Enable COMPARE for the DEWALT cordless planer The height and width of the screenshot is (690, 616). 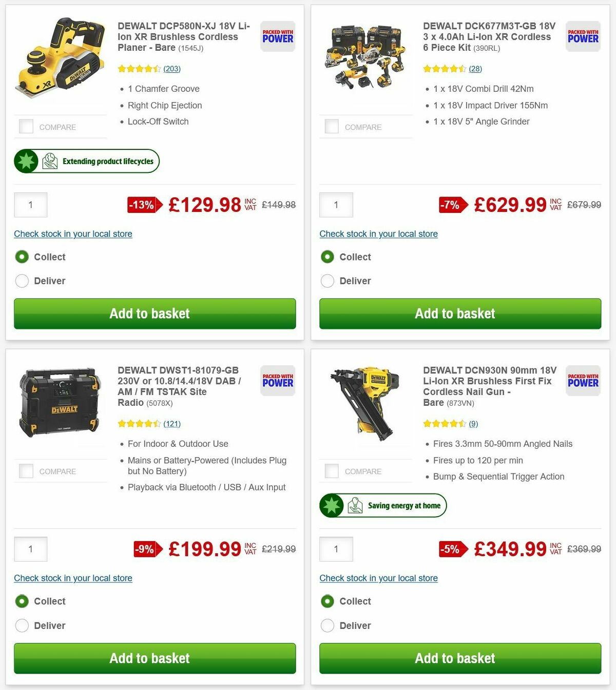26,126
